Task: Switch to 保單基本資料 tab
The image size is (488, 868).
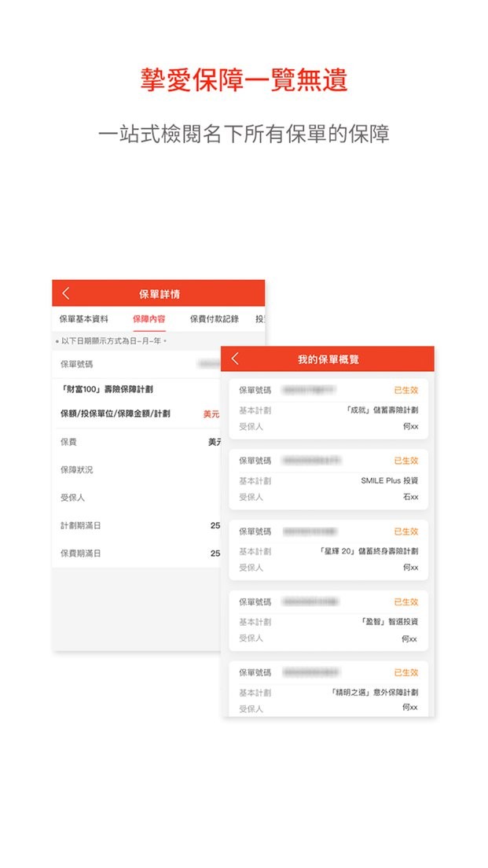Action: click(84, 319)
